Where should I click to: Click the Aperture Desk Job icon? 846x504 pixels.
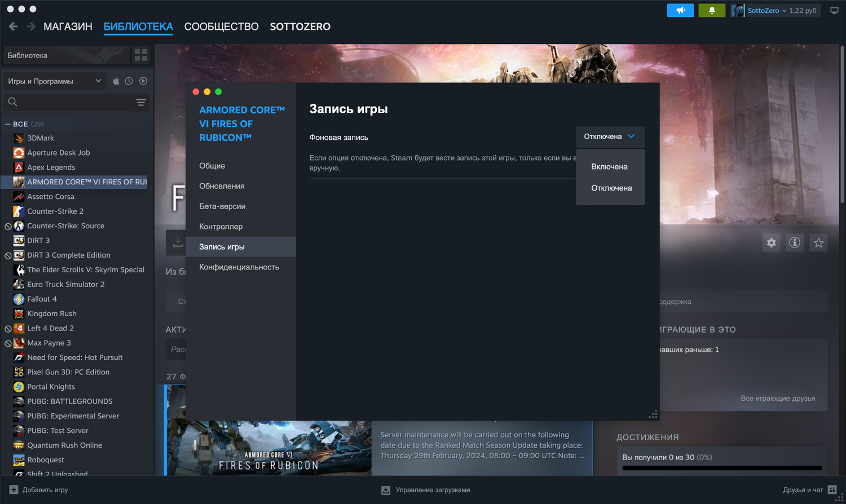tap(19, 153)
